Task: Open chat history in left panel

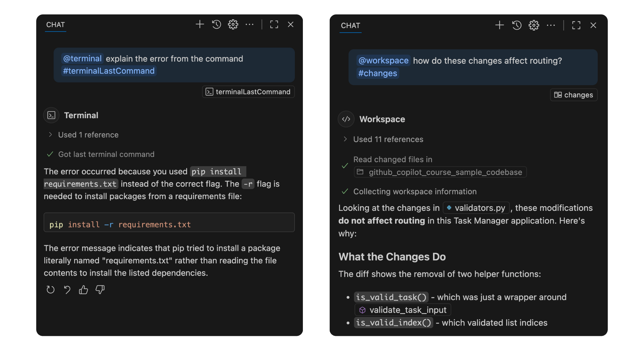Action: tap(217, 24)
